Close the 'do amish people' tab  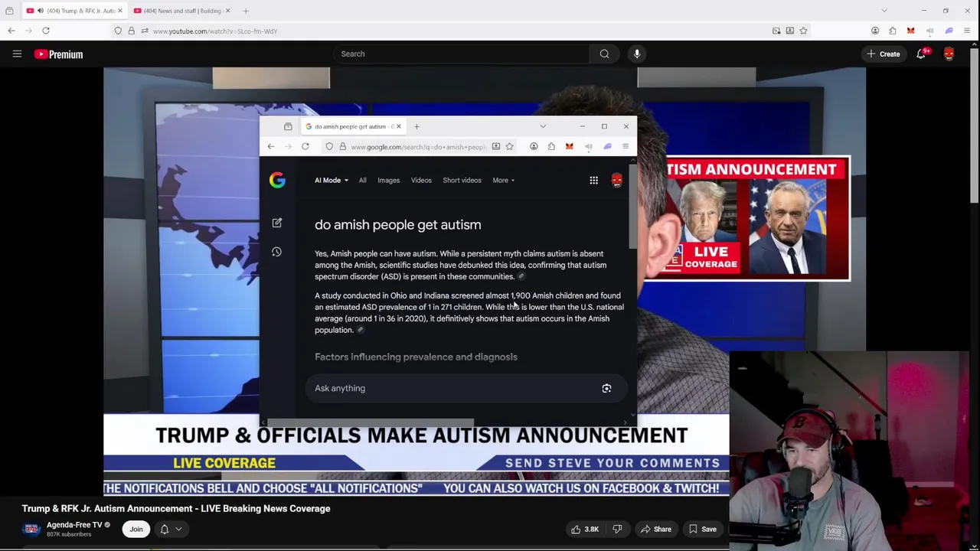398,126
